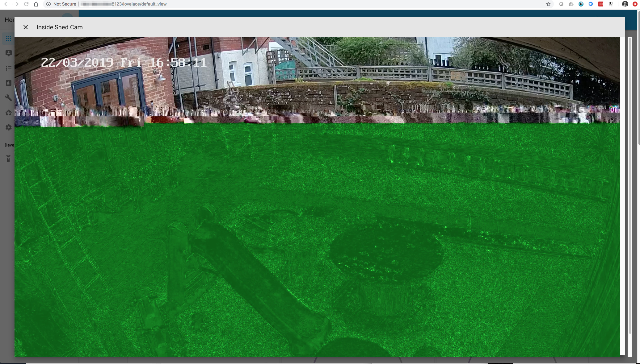Open the Services remote icon under Developer tools
The height and width of the screenshot is (364, 640).
[8, 159]
